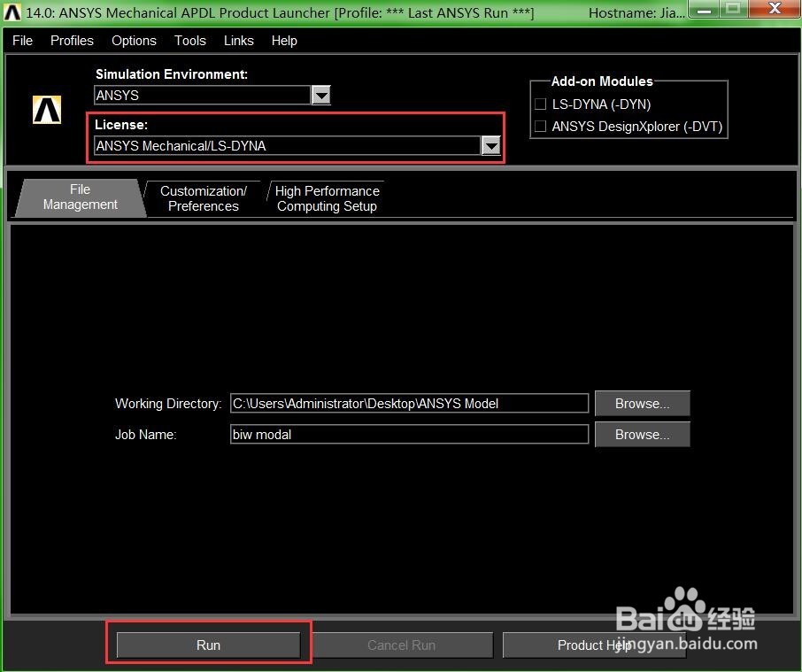Enable the LS-DYNA (-DYN) add-on checkbox
Viewport: 802px width, 672px height.
tap(540, 104)
